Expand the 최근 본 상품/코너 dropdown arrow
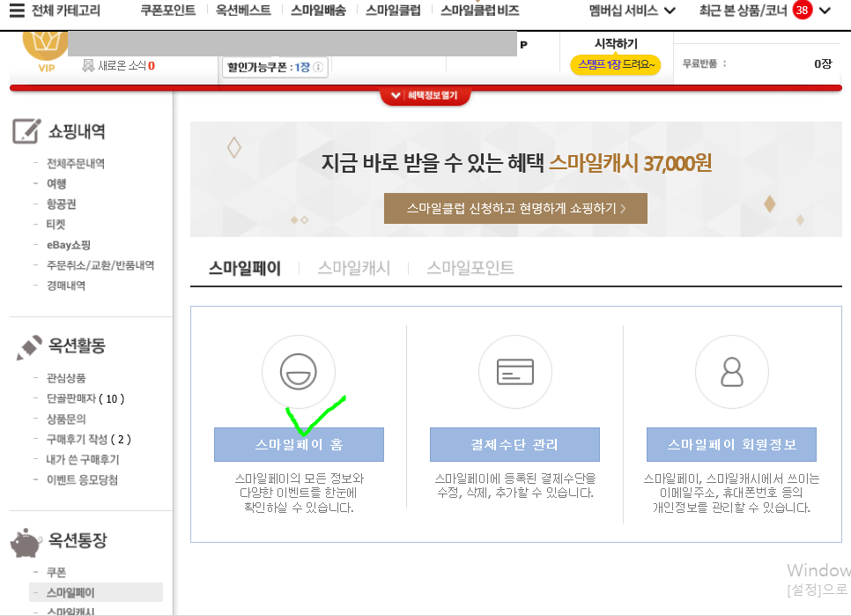This screenshot has height=616, width=851. 825,11
